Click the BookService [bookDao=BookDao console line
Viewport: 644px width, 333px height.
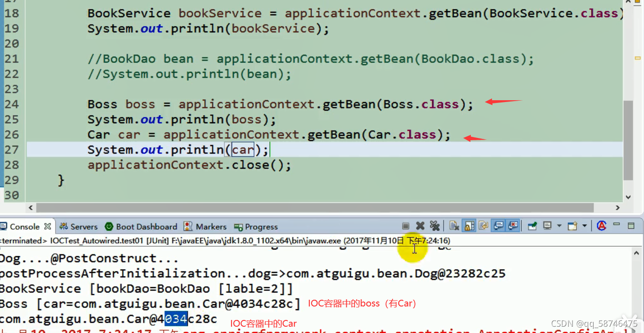coord(146,289)
